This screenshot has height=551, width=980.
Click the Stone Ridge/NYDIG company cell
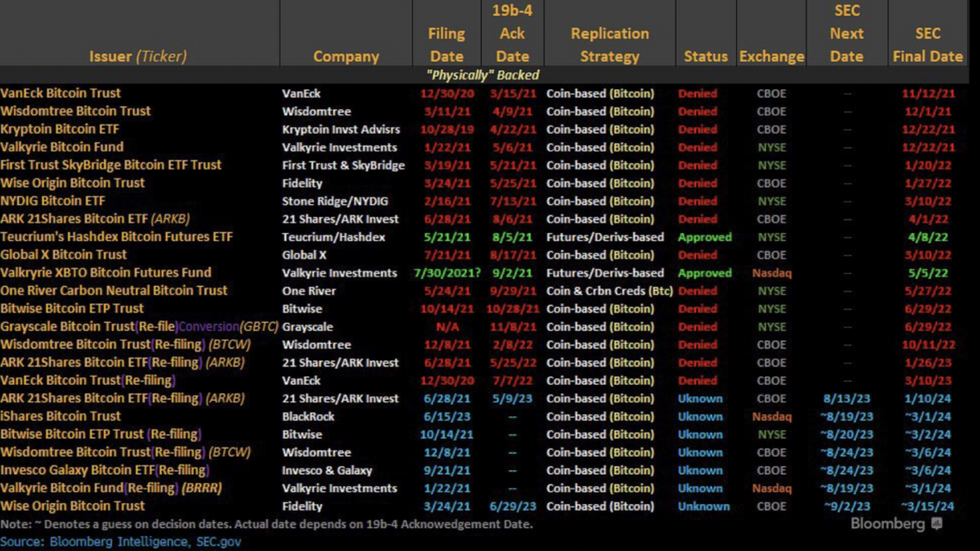(x=335, y=201)
